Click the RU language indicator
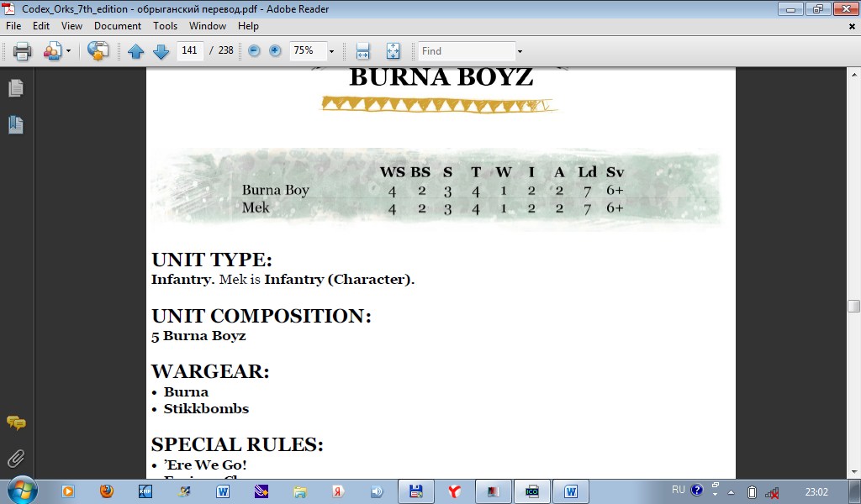Screen dimensions: 861x504 click(x=679, y=489)
